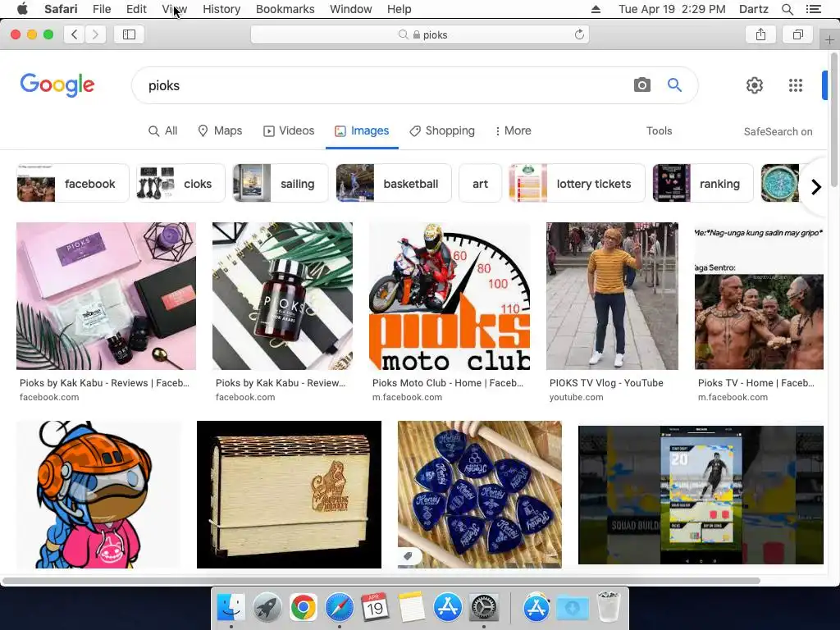This screenshot has height=630, width=840.
Task: Filter images by the ranking chip
Action: (x=703, y=183)
